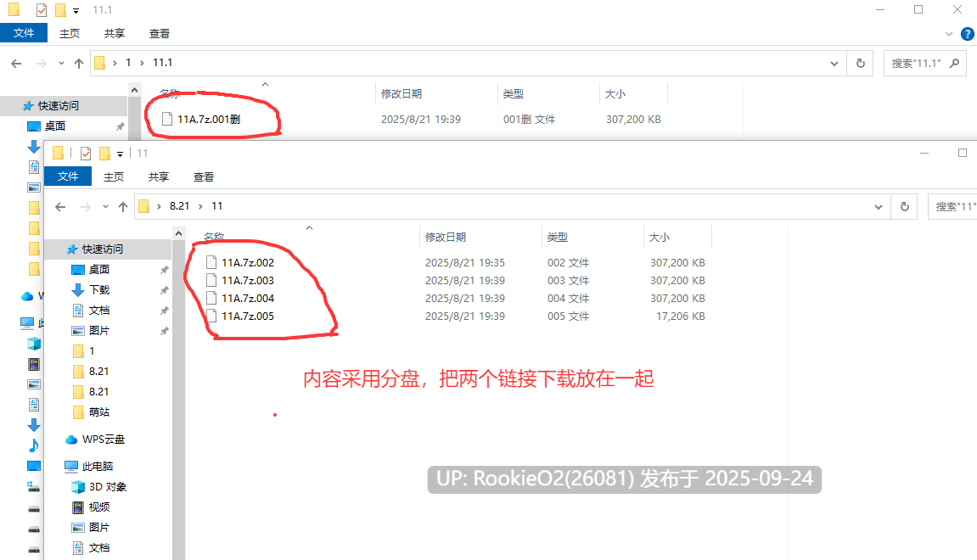Click the 2025/8/21 19:35 date of 11A.7z.002
The width and height of the screenshot is (977, 560).
(465, 263)
